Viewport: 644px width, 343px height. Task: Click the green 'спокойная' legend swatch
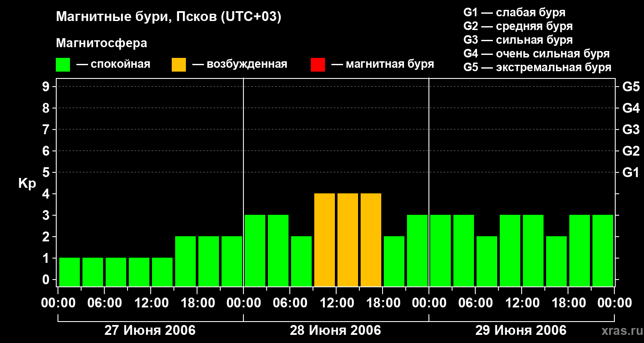pyautogui.click(x=63, y=65)
